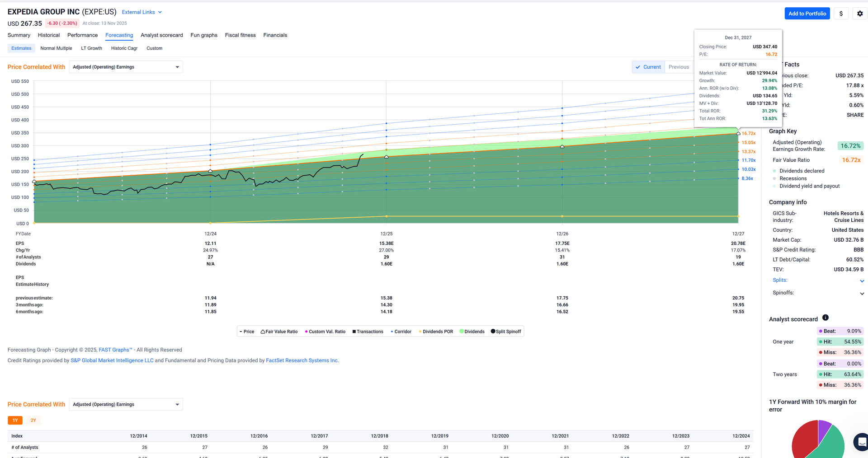Open the top Adjusted (Operating) Earnings dropdown

tap(126, 67)
